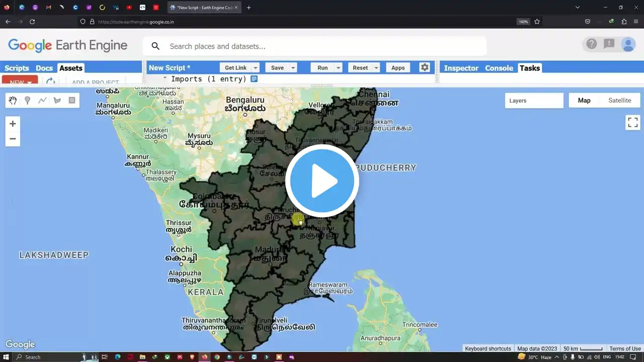Open the taskbar clock showing 15:02
644x362 pixels.
(x=621, y=357)
